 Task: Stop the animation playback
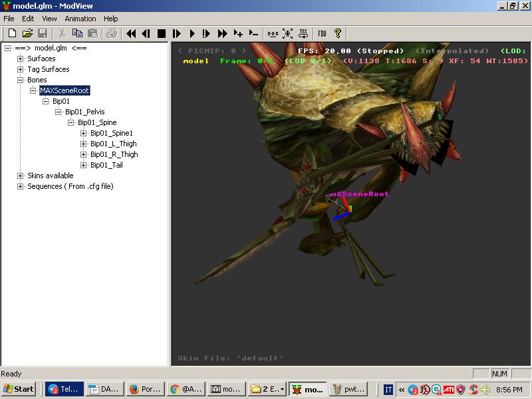click(162, 33)
